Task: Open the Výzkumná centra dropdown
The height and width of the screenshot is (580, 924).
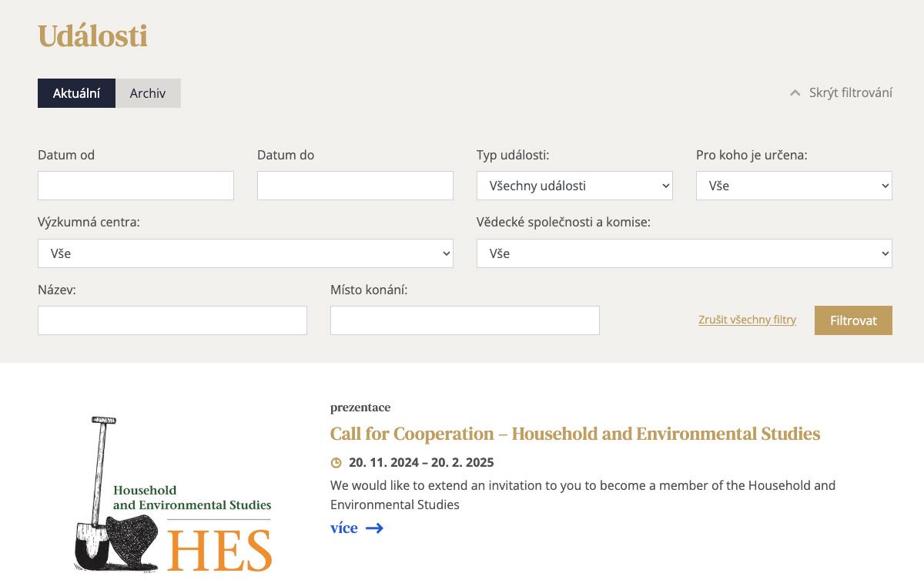Action: (x=245, y=253)
